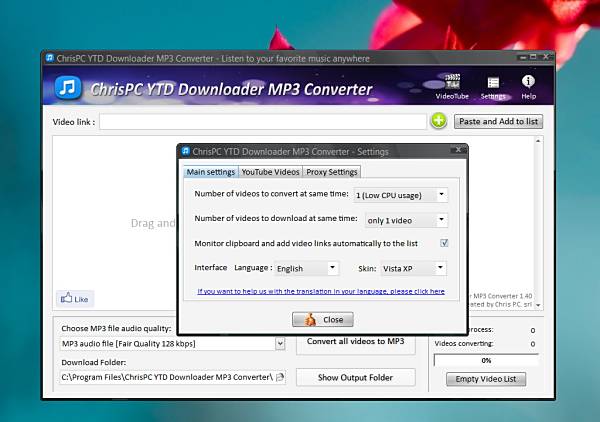Click the video list scrollbar down arrow

[538, 305]
